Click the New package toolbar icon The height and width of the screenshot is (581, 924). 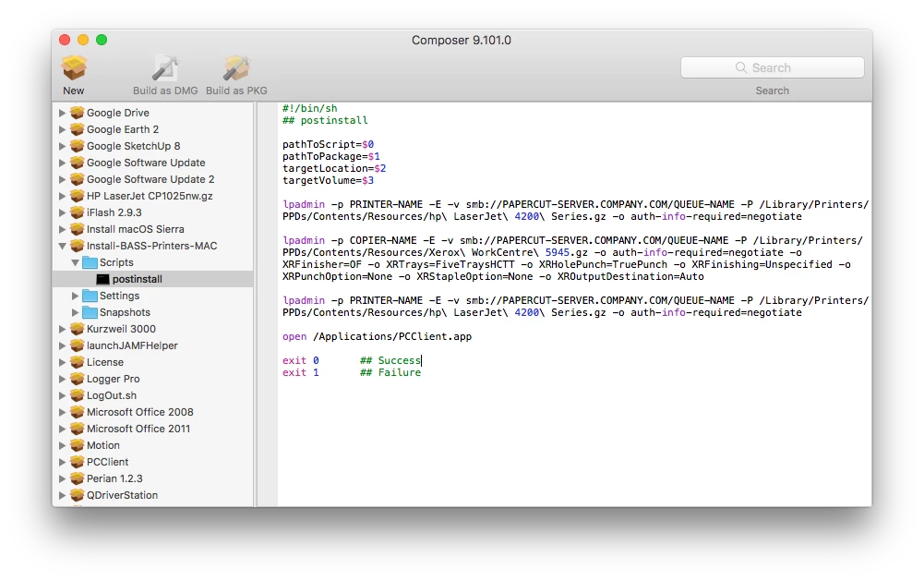pos(74,67)
